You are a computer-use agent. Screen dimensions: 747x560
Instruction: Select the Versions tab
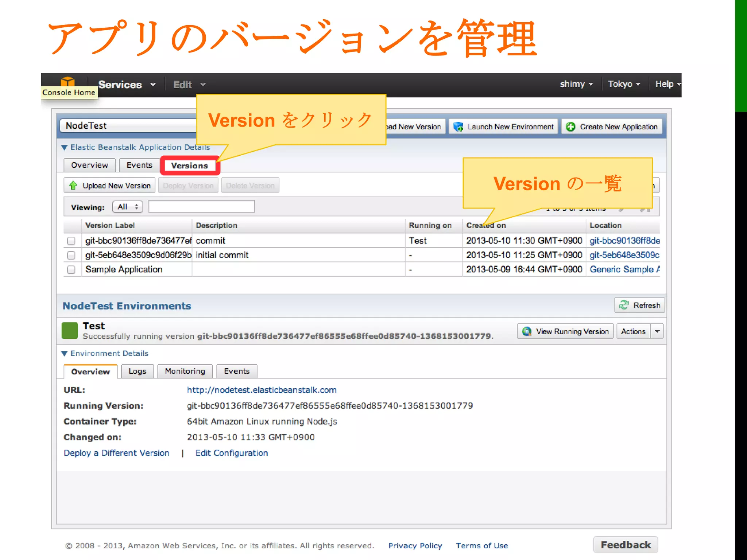pyautogui.click(x=190, y=166)
